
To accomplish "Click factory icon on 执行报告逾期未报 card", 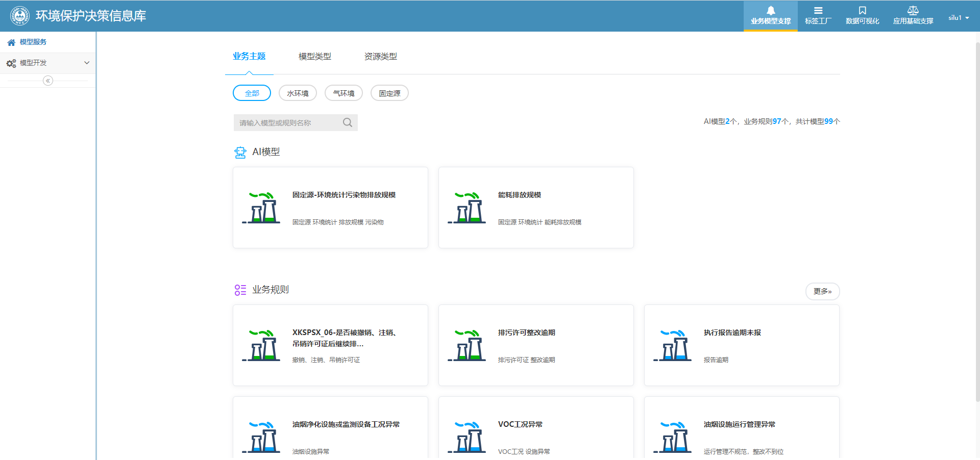I will (673, 346).
